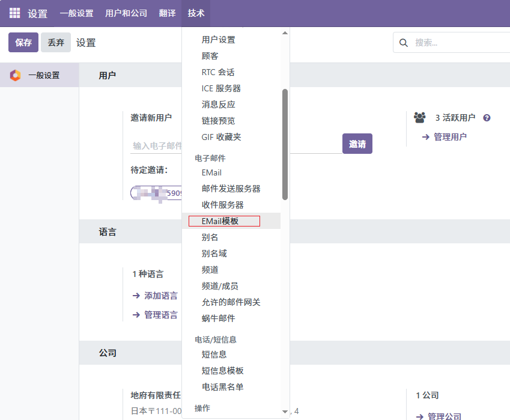Image resolution: width=510 pixels, height=420 pixels.
Task: Click the General Settings hexagon icon
Action: 16,76
